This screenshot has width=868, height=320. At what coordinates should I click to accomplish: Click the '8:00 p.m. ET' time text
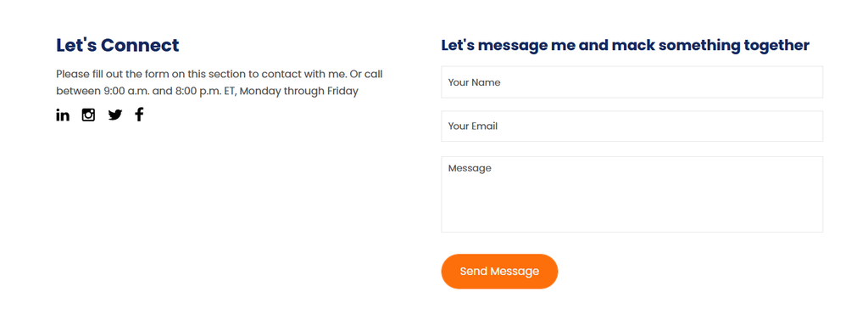point(205,91)
